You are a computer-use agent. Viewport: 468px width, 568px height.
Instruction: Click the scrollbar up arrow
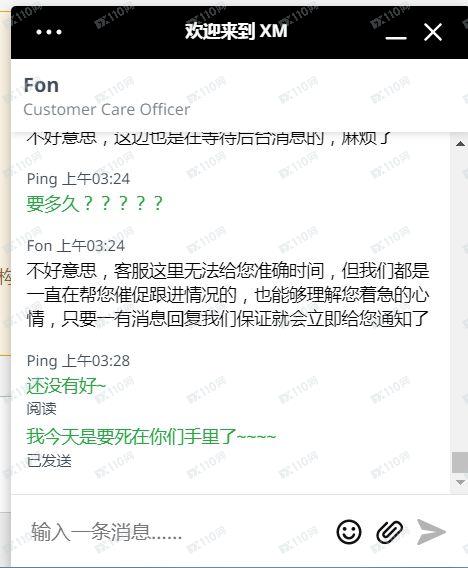[x=460, y=143]
